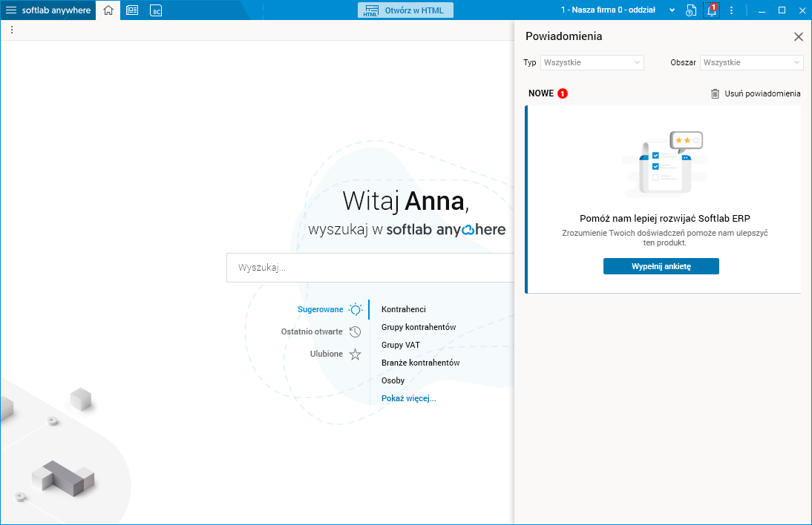Open the Grupy VAT suggestion
Image resolution: width=812 pixels, height=525 pixels.
point(400,345)
